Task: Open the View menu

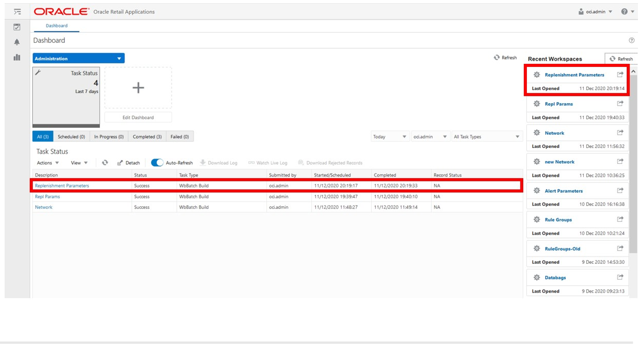Action: 79,163
